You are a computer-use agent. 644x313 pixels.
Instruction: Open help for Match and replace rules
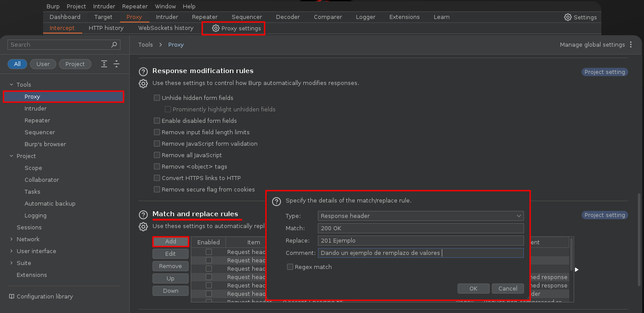tap(143, 215)
